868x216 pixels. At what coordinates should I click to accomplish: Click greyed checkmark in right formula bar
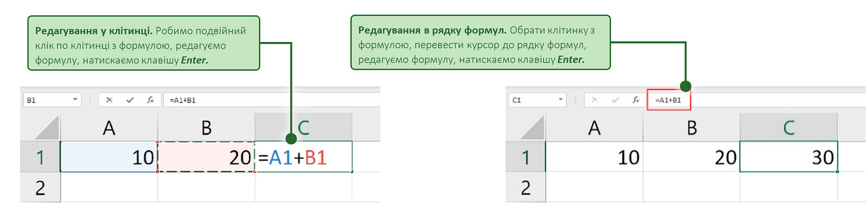click(x=615, y=100)
